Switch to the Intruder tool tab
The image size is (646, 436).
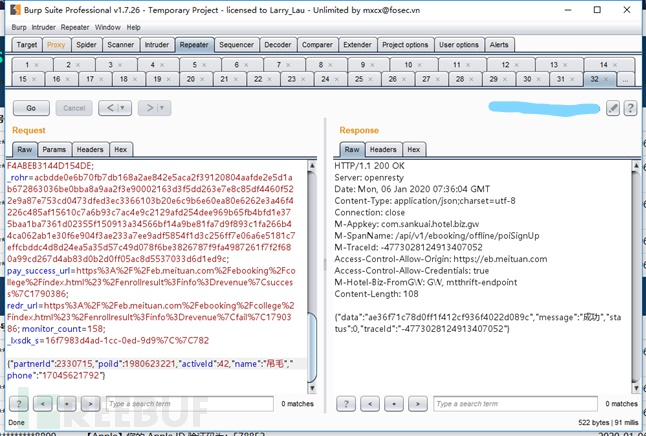click(157, 45)
